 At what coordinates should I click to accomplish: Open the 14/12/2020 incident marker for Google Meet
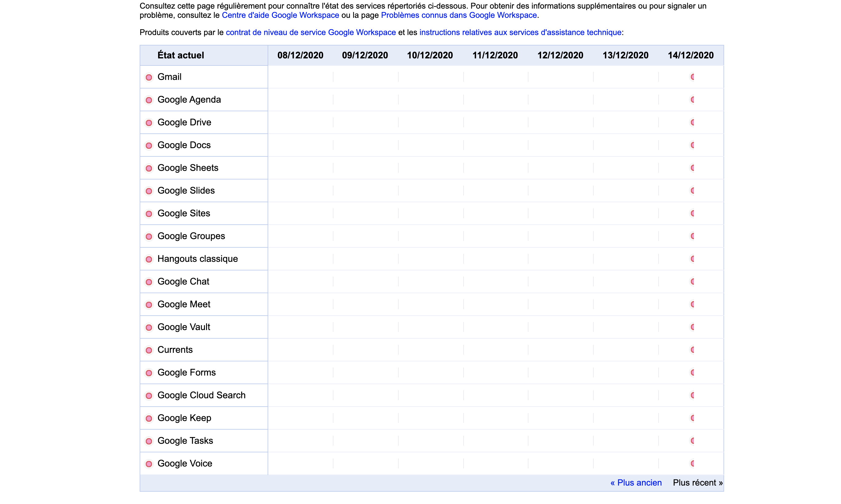click(x=692, y=305)
